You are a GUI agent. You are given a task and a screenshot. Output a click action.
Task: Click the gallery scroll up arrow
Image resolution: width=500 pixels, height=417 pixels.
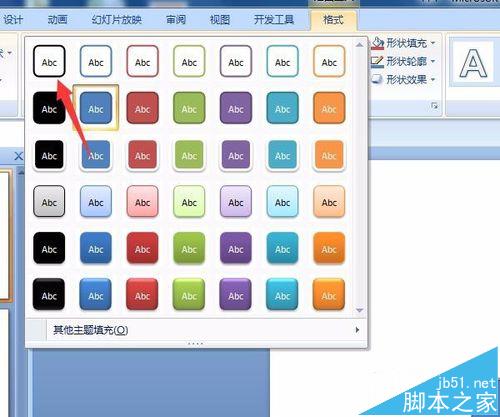click(x=359, y=45)
